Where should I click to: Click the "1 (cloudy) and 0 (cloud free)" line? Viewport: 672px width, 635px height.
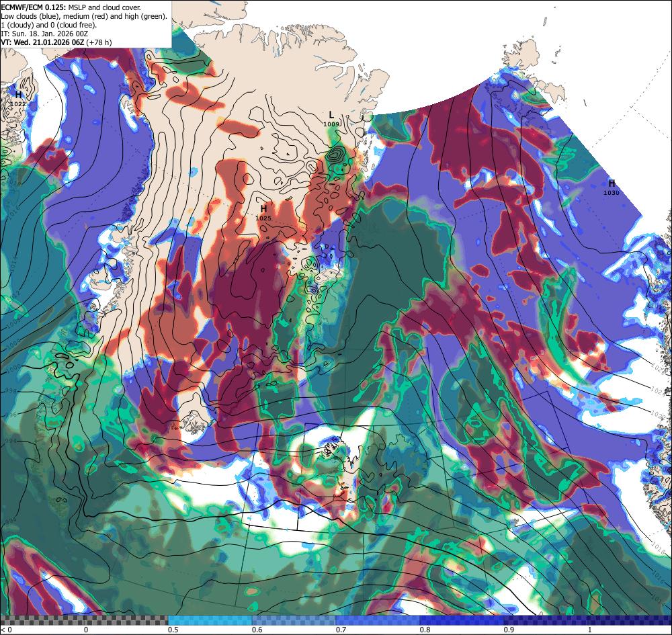[x=49, y=25]
